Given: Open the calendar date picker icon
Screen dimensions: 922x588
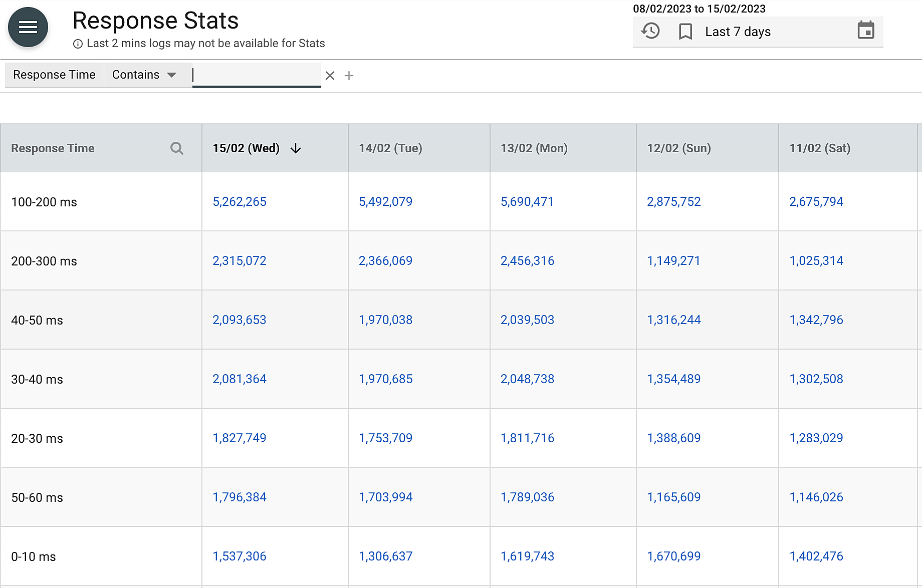Looking at the screenshot, I should click(865, 31).
